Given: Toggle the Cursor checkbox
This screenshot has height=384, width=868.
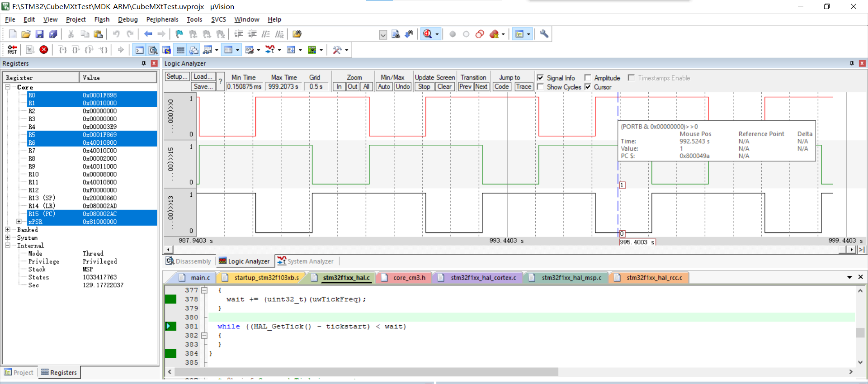Looking at the screenshot, I should (x=588, y=87).
